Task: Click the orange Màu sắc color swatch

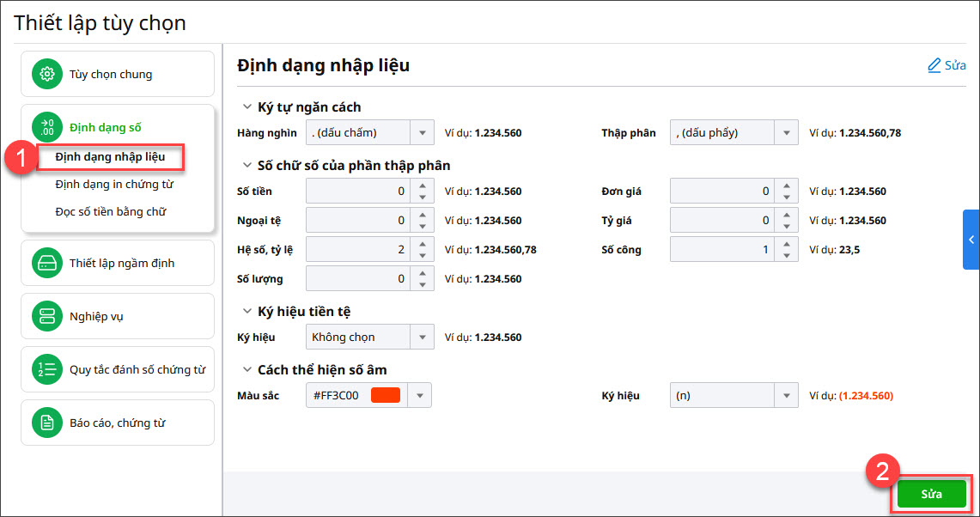Action: coord(385,396)
